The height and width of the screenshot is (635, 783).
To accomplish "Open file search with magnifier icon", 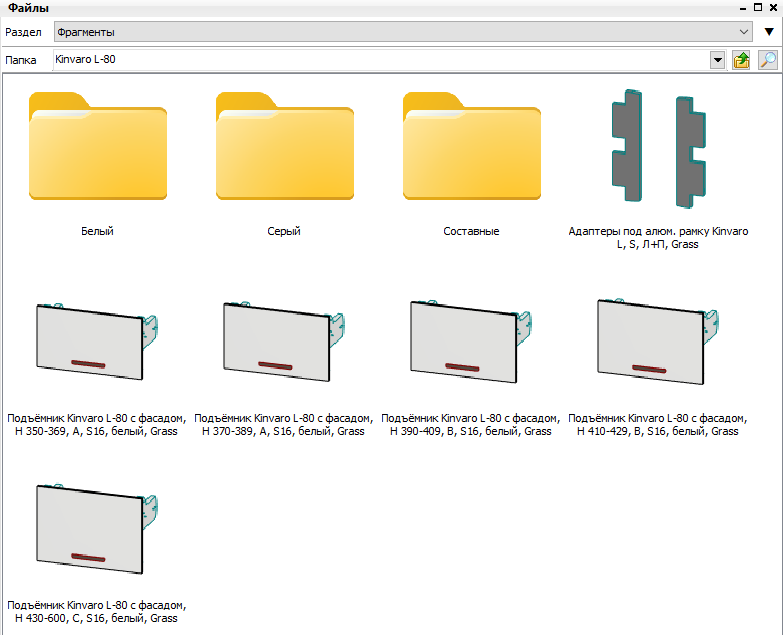I will 768,60.
